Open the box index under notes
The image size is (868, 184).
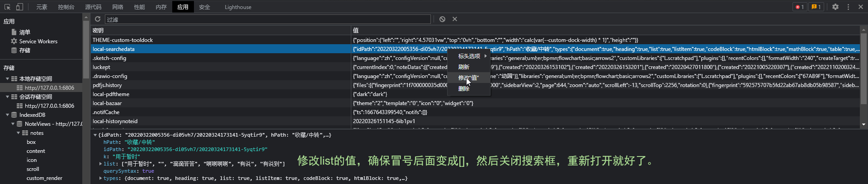31,142
